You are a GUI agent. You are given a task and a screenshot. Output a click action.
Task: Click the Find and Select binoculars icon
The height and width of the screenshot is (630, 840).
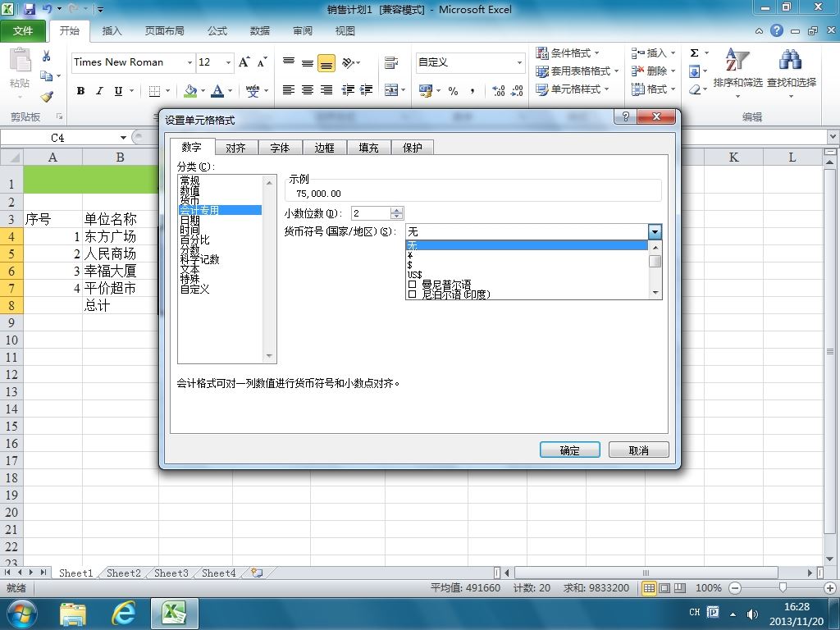[791, 60]
